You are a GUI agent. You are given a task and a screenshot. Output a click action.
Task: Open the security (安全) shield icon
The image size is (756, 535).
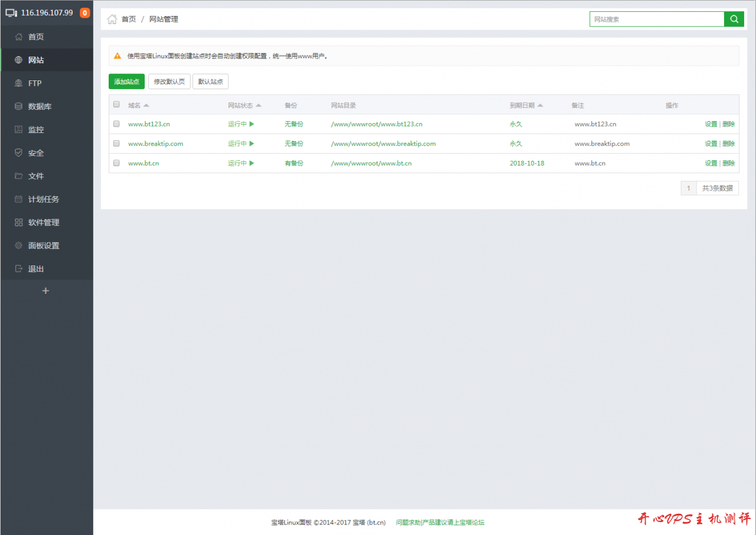pos(18,153)
